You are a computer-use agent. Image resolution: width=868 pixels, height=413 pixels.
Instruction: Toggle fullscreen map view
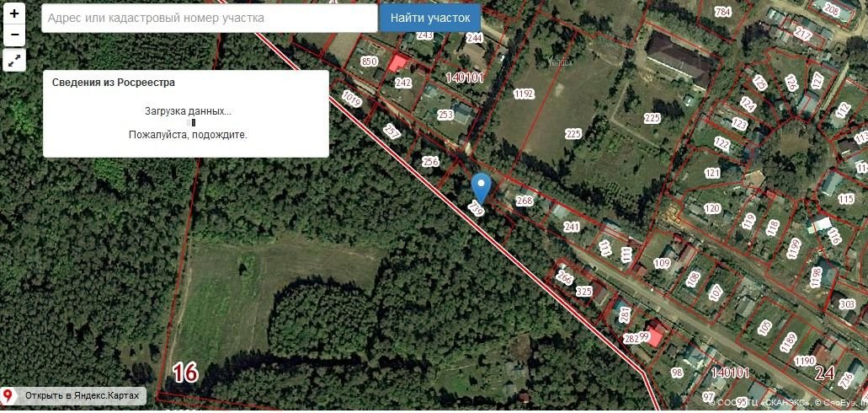pyautogui.click(x=14, y=60)
